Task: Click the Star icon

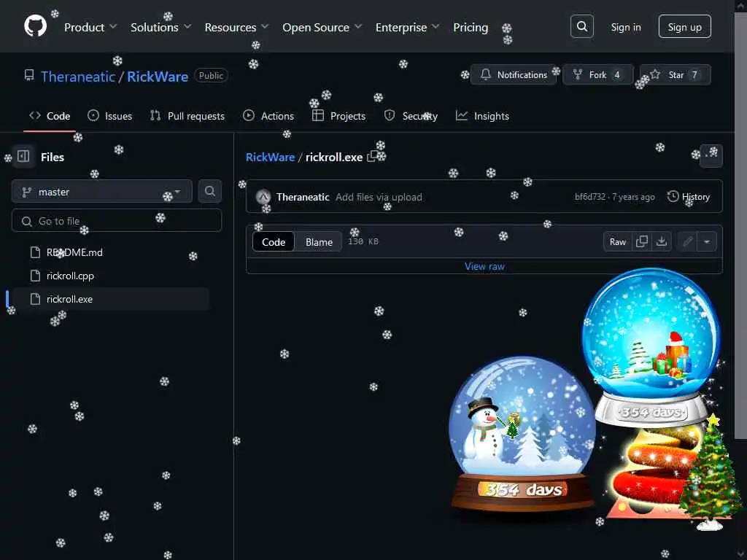Action: click(655, 75)
